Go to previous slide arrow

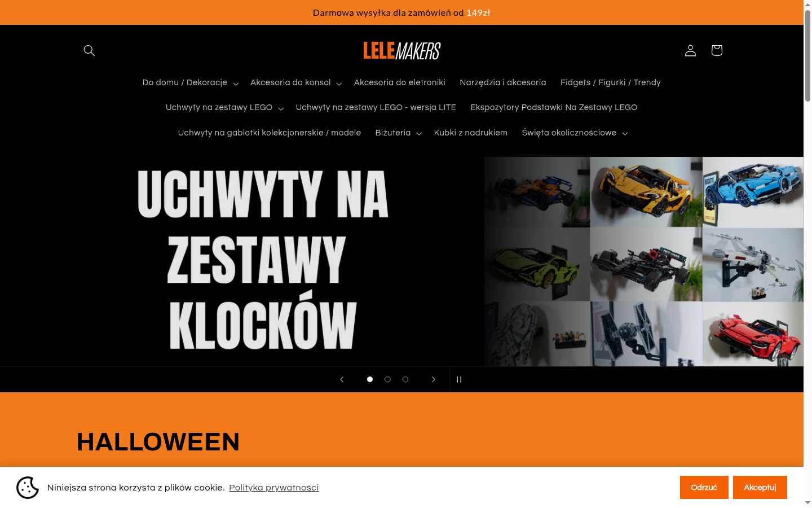point(342,379)
